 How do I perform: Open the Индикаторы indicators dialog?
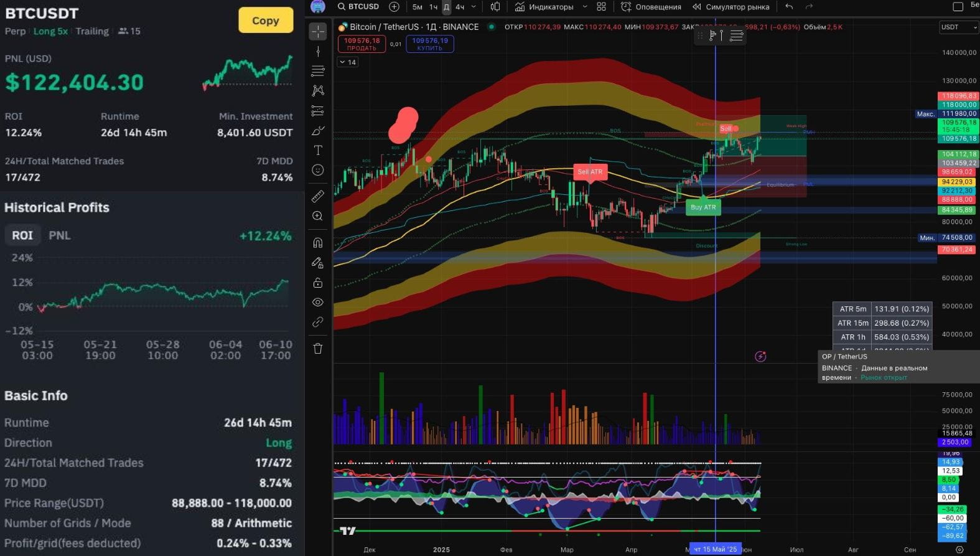(x=544, y=7)
